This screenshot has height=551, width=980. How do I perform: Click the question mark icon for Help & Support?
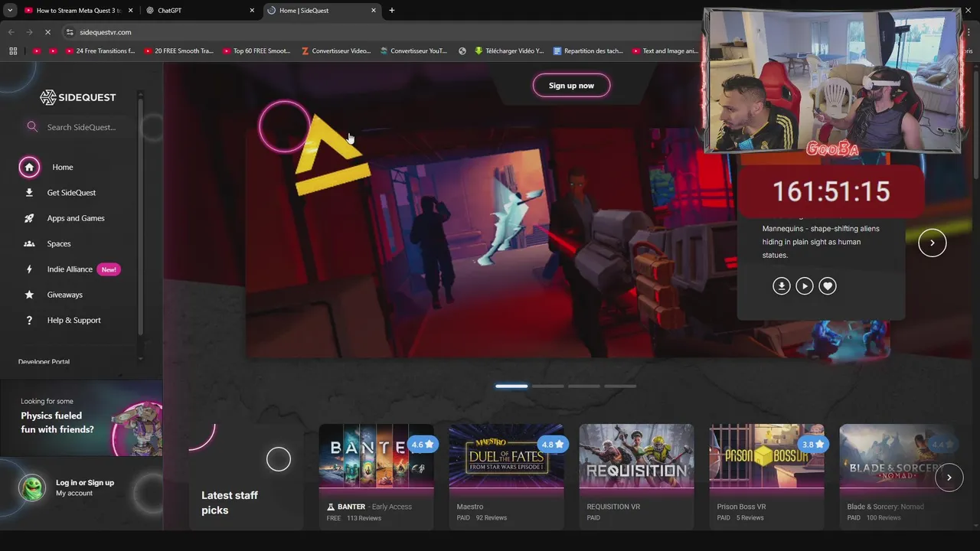point(29,320)
